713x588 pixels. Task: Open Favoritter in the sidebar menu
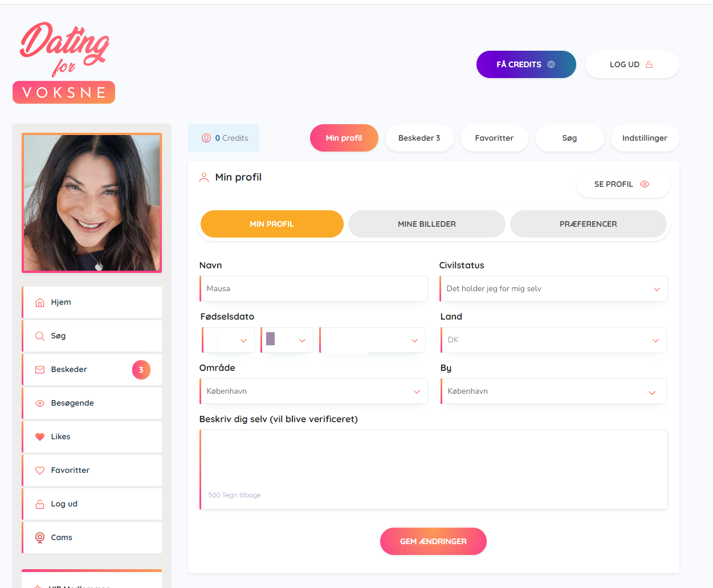coord(92,471)
